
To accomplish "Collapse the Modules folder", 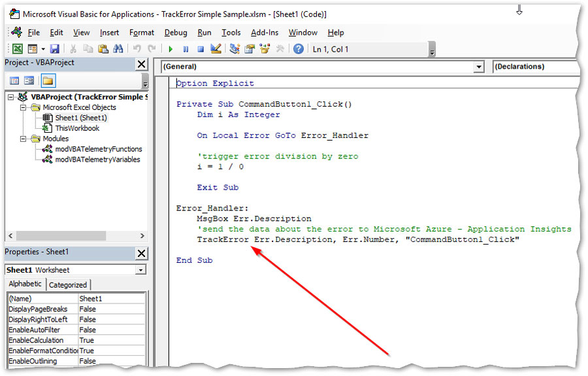I will tap(24, 139).
